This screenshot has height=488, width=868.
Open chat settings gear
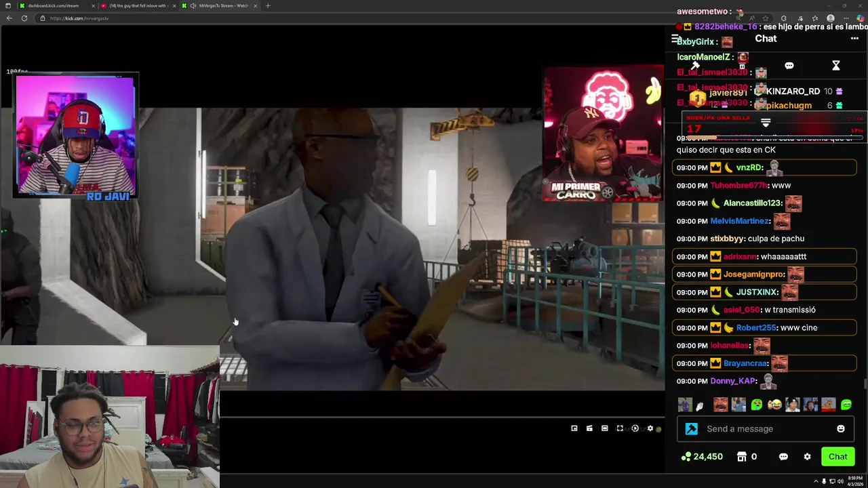tap(807, 457)
